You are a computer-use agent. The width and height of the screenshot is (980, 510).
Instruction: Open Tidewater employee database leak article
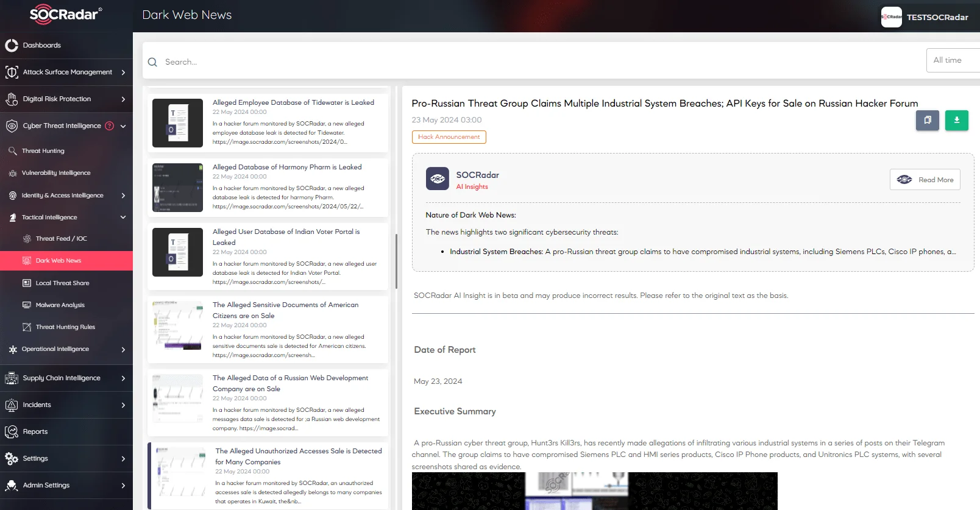pos(268,122)
